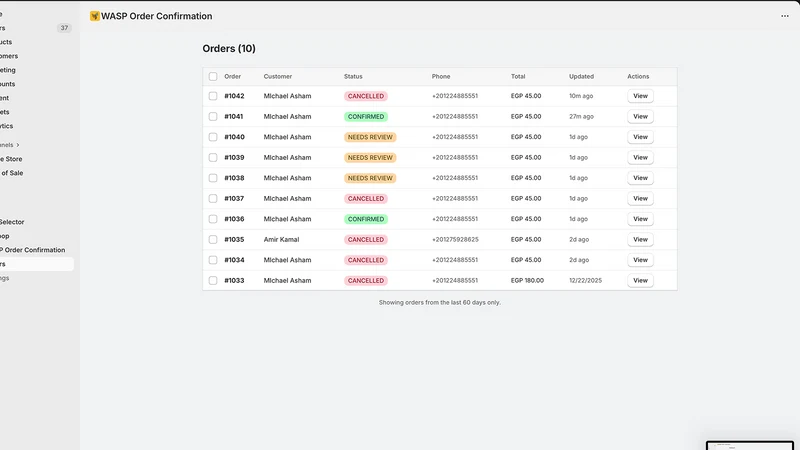This screenshot has height=450, width=800.
Task: Click order number #1042
Action: pos(234,96)
